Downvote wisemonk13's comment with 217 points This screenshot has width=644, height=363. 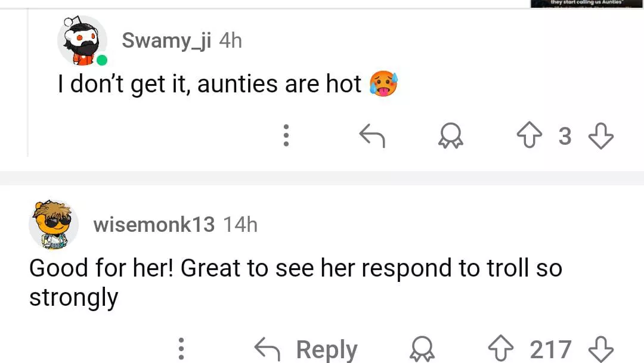600,349
